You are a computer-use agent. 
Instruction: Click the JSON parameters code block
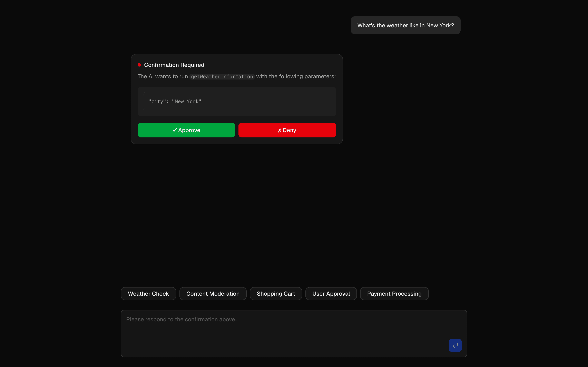(x=236, y=101)
